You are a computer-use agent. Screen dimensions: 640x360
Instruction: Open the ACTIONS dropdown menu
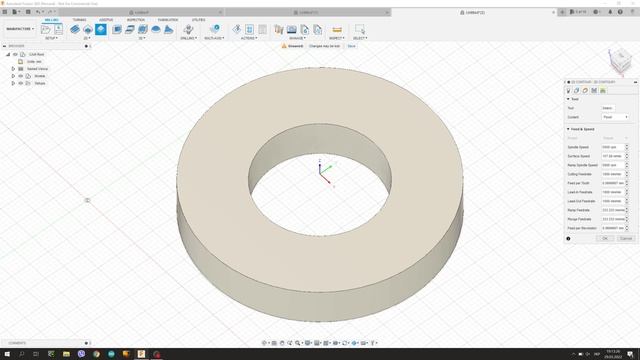[249, 38]
